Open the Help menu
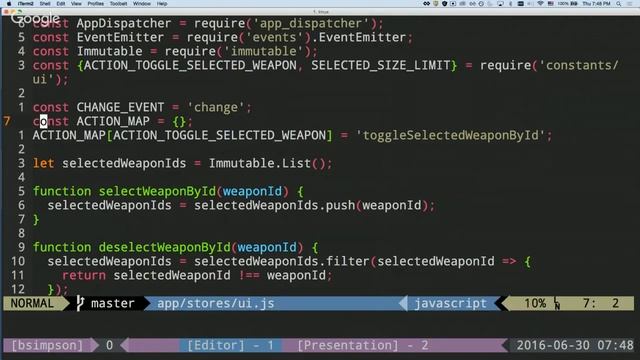Image resolution: width=640 pixels, height=360 pixels. (162, 4)
